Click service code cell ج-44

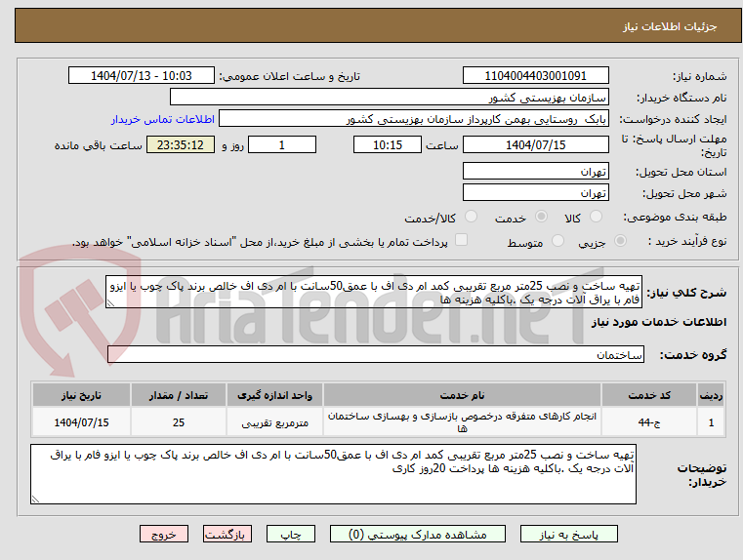tap(649, 422)
